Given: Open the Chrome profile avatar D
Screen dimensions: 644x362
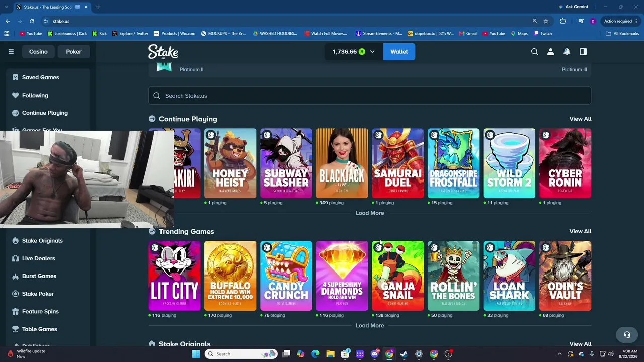Looking at the screenshot, I should click(593, 21).
